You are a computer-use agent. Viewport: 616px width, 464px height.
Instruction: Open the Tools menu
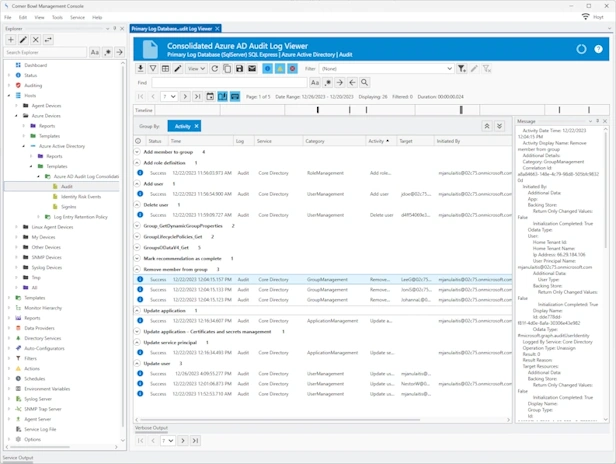tap(57, 17)
